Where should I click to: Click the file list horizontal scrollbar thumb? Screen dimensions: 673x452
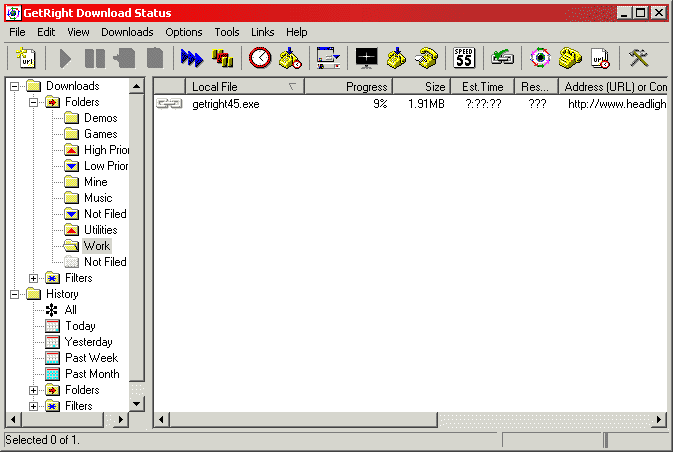tap(303, 419)
